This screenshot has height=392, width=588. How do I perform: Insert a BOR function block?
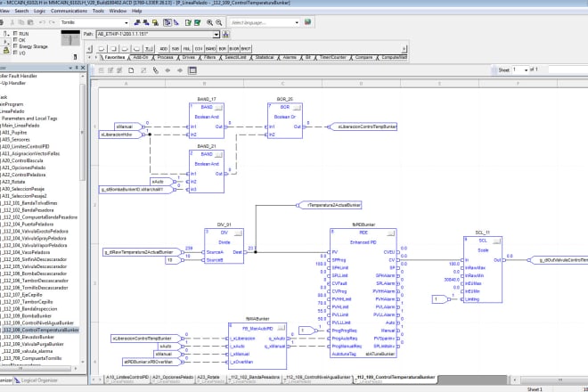click(223, 49)
